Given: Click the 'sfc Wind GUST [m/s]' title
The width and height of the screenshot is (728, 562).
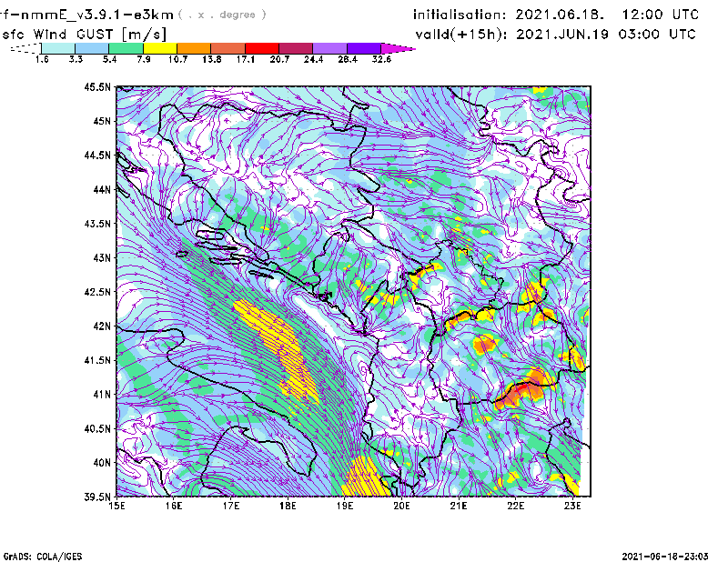Looking at the screenshot, I should [x=84, y=35].
